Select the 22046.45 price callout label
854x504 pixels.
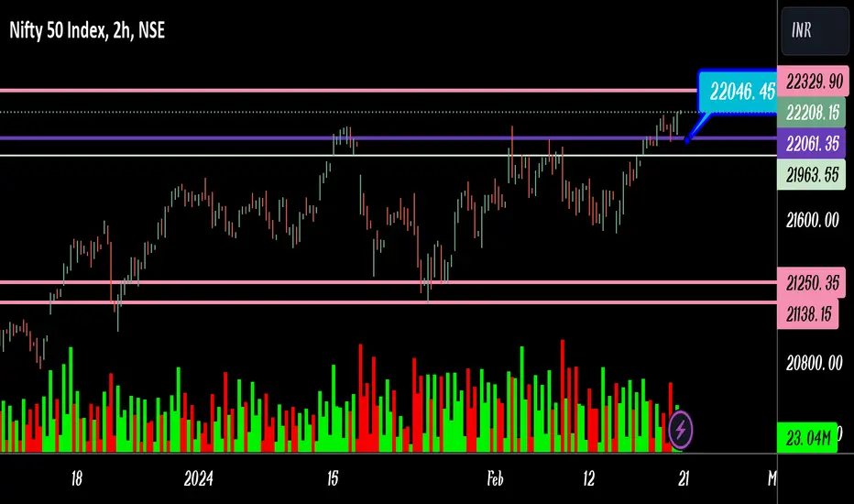739,92
